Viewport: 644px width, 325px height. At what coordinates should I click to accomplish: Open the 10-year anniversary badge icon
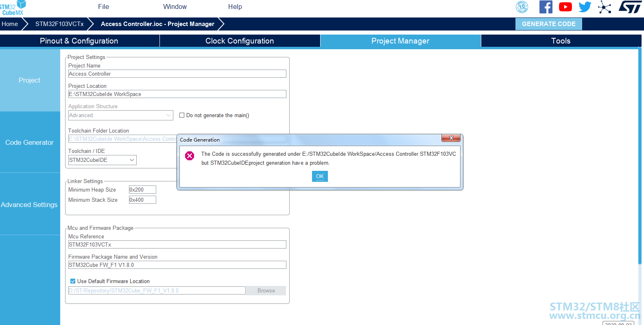(522, 7)
